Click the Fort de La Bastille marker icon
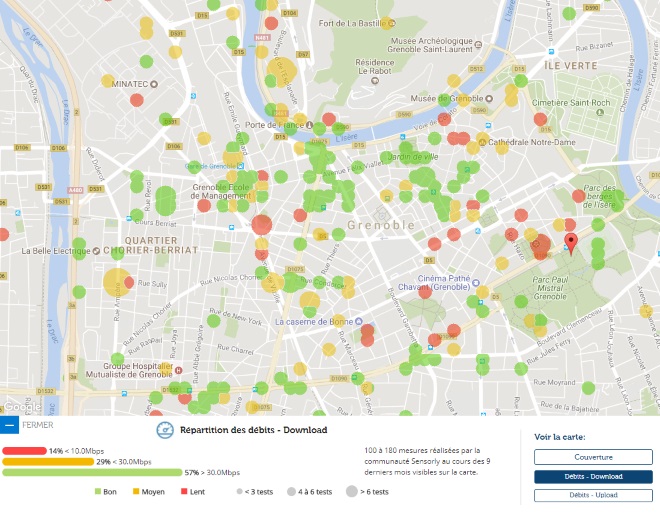The width and height of the screenshot is (660, 516). coord(391,24)
